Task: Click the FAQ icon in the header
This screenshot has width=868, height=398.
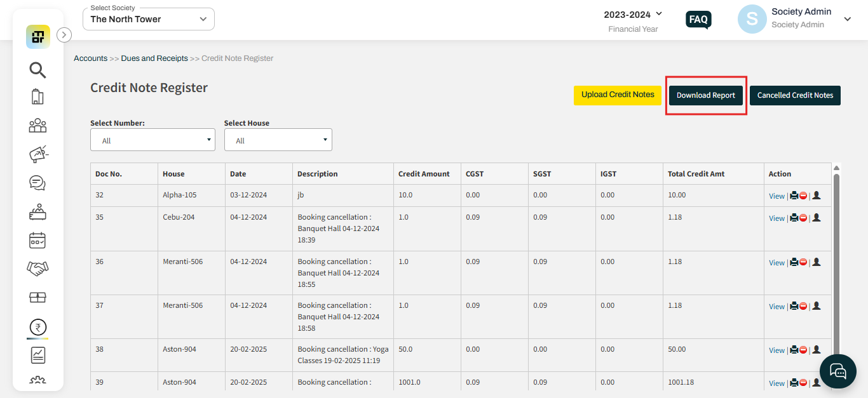Action: tap(698, 20)
